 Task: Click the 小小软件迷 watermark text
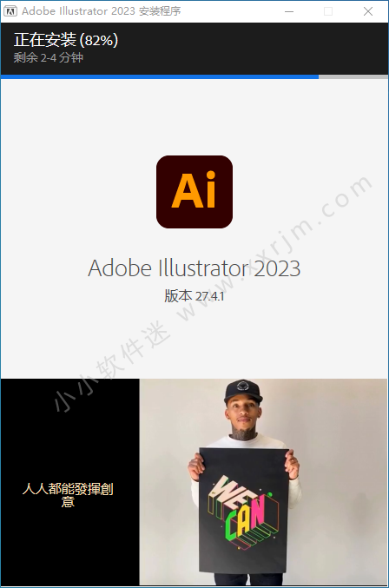112,366
